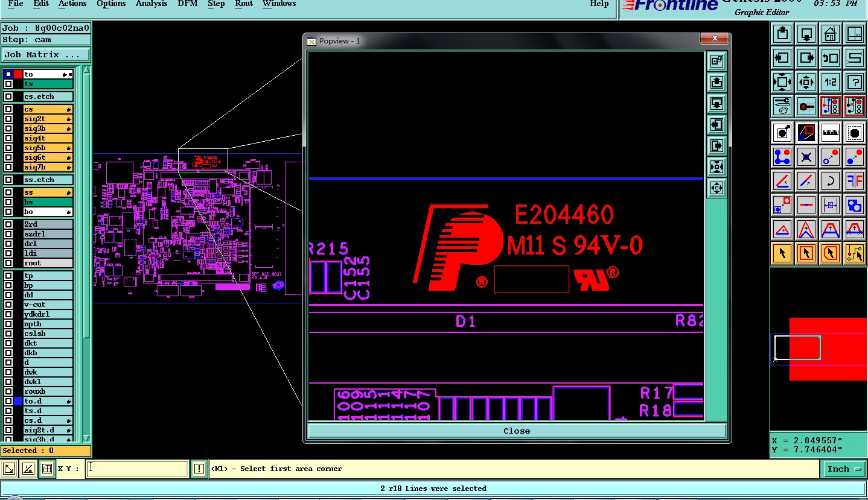Select the plain arrow select tool
The height and width of the screenshot is (500, 868).
[783, 253]
